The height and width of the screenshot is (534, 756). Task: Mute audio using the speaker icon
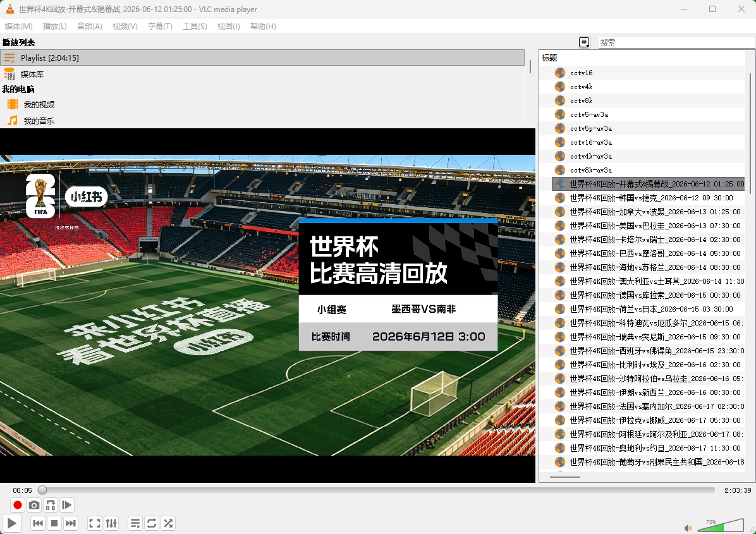688,528
